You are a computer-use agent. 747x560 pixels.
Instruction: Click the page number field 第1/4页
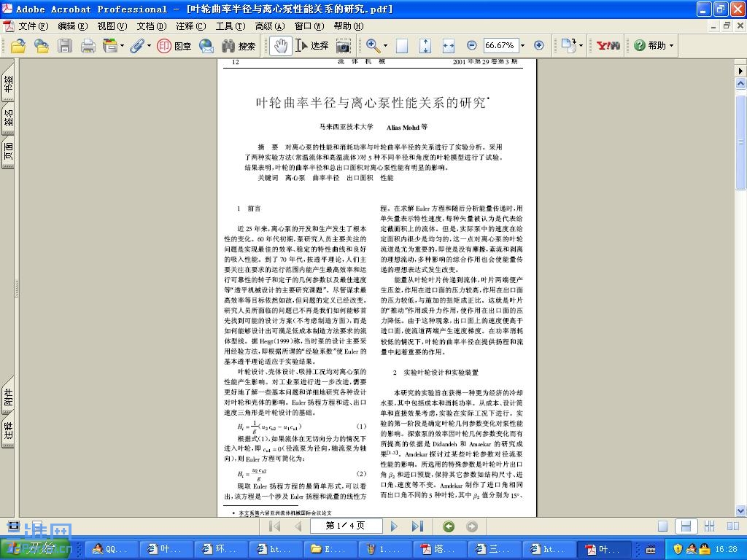346,526
